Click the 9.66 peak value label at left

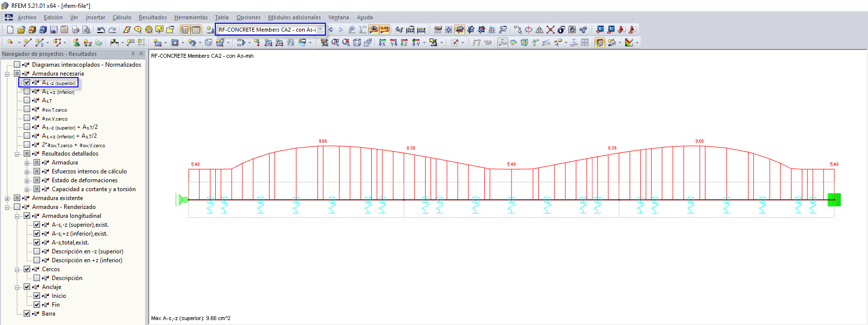[323, 141]
